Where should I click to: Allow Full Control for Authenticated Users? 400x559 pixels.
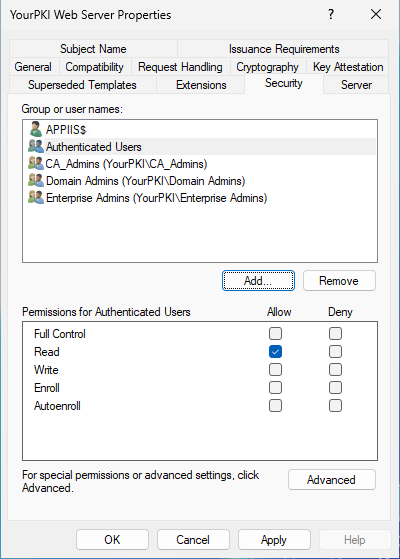(x=275, y=334)
